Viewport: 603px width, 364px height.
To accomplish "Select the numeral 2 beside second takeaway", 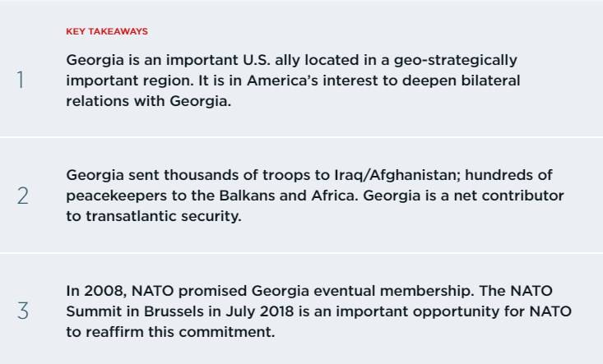I will (23, 196).
